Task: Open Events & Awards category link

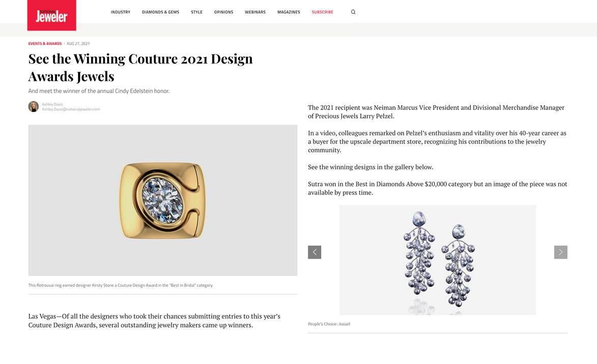Action: pyautogui.click(x=45, y=44)
